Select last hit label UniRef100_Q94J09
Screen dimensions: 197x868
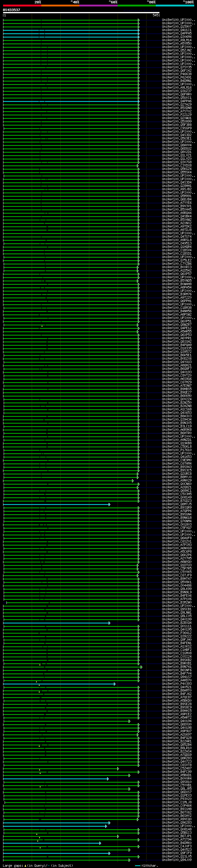(x=177, y=860)
